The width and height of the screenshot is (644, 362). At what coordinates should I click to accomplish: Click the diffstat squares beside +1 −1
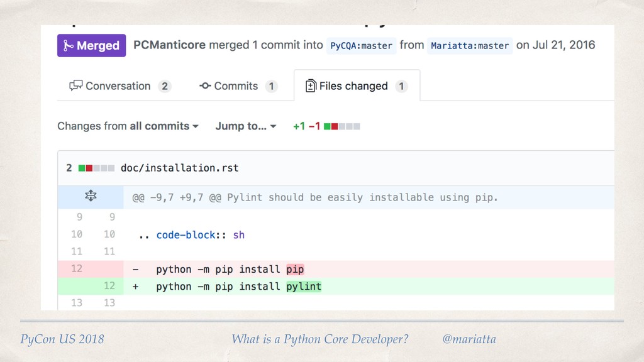click(342, 126)
